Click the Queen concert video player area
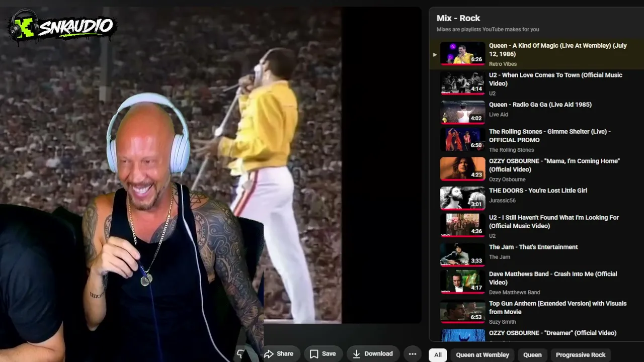This screenshot has height=362, width=644. 211,165
